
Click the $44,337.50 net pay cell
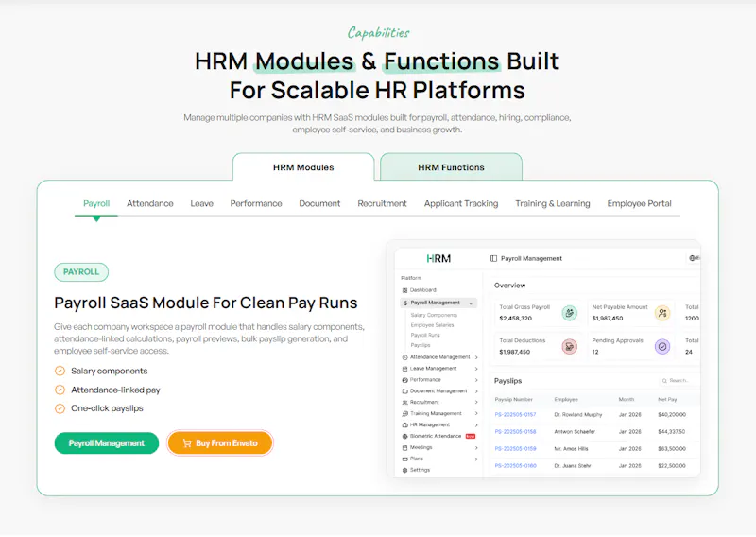(x=672, y=432)
